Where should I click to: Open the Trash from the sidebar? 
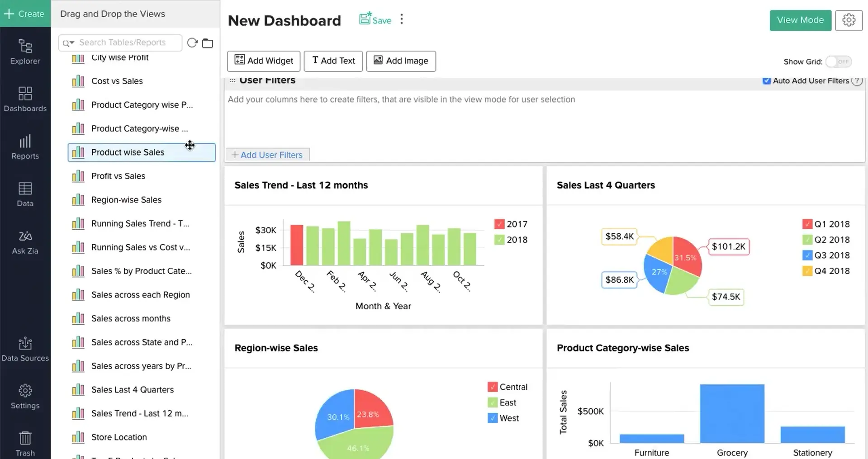25,441
